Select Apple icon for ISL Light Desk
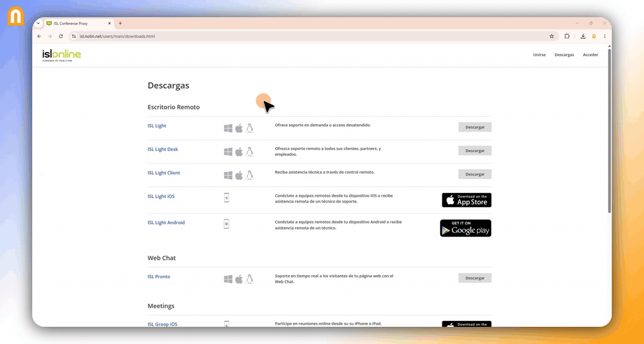The image size is (644, 344). [x=239, y=152]
